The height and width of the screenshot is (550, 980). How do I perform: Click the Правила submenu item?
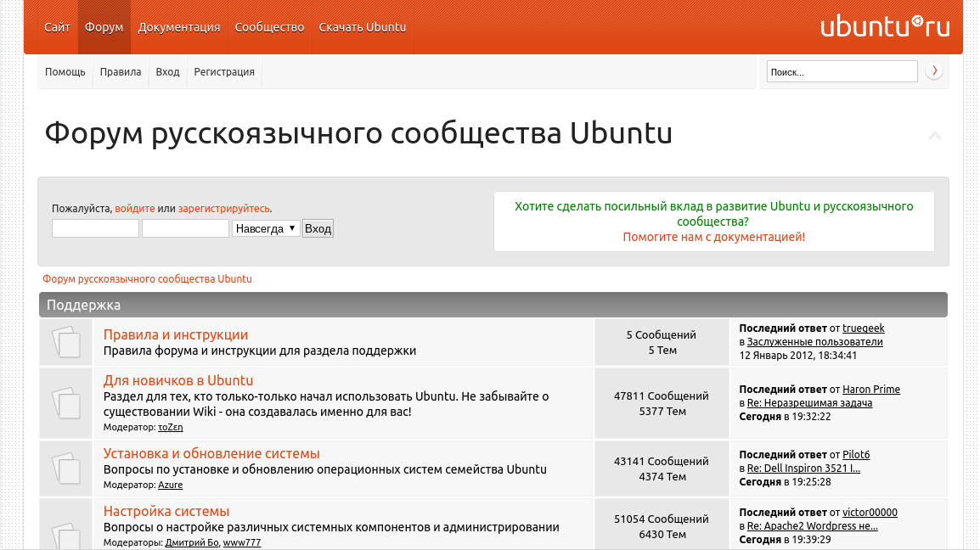pyautogui.click(x=120, y=72)
